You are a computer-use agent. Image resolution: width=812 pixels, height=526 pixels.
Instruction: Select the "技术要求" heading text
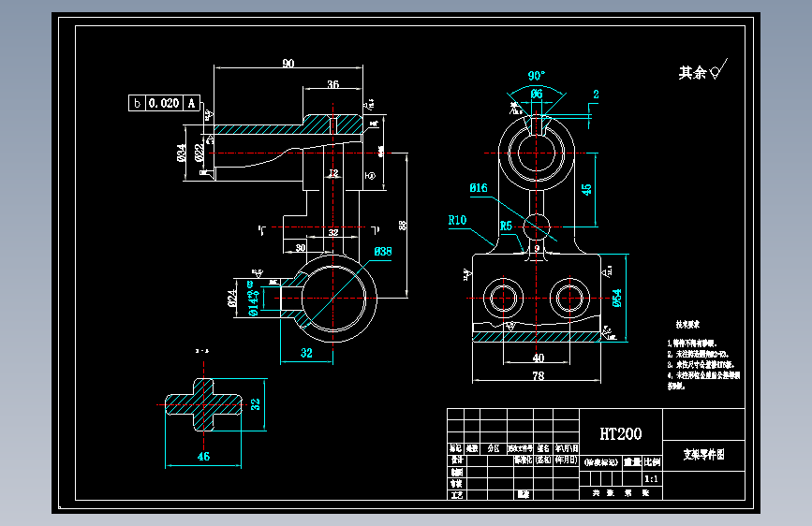687,325
